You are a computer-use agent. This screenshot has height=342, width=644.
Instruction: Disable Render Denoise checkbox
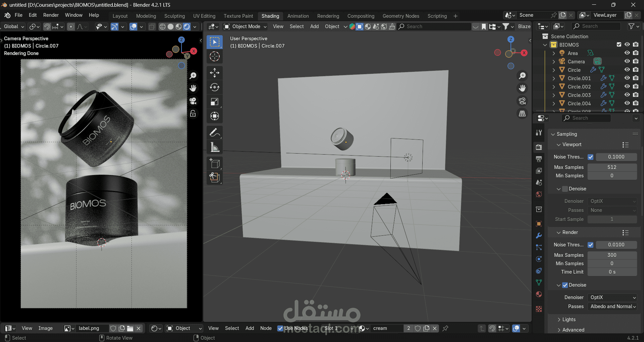[565, 285]
